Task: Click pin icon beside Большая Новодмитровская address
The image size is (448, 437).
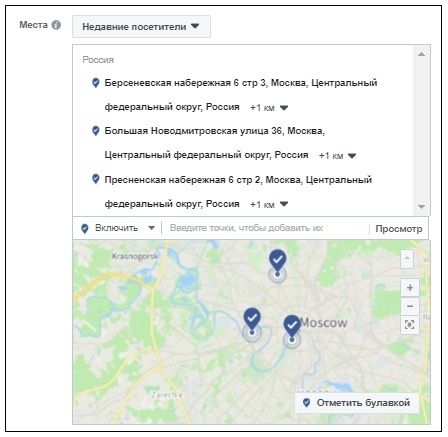Action: pos(96,131)
